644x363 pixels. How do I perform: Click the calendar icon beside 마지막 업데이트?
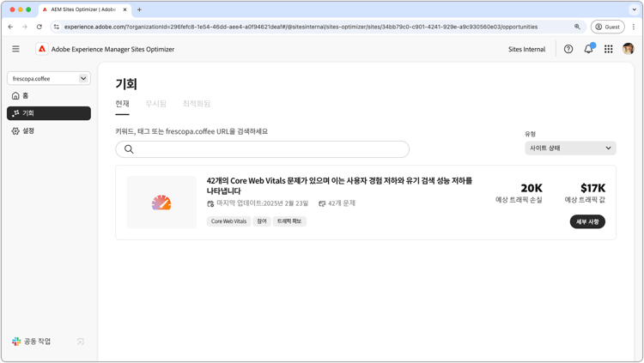[x=210, y=203]
